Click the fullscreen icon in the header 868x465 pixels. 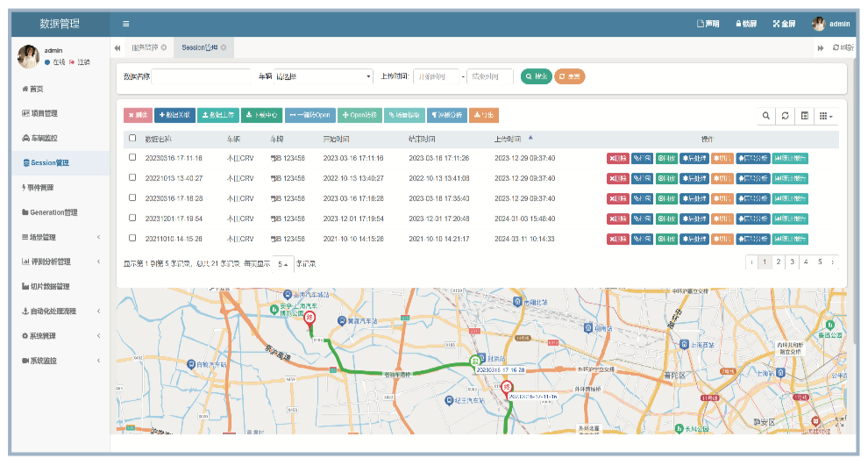pos(776,24)
